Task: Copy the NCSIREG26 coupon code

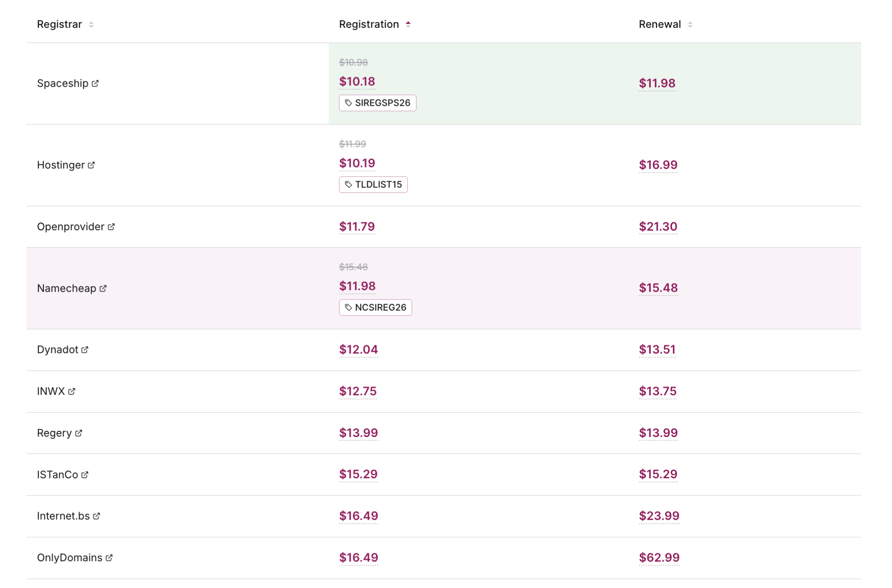Action: [x=375, y=307]
